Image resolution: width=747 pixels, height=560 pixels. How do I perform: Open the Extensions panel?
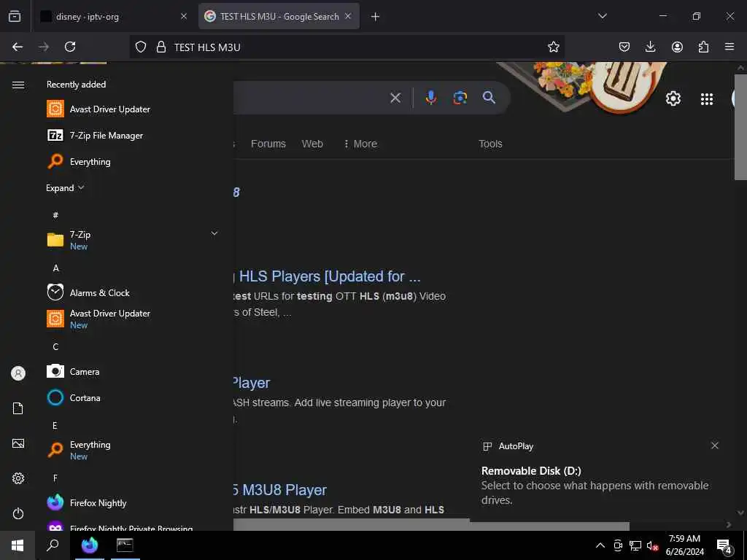point(703,47)
